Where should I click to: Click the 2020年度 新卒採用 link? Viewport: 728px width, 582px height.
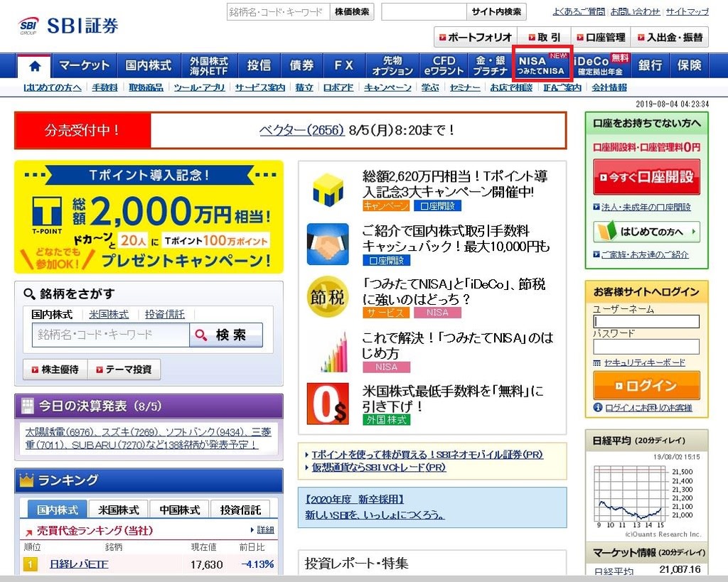tap(354, 500)
